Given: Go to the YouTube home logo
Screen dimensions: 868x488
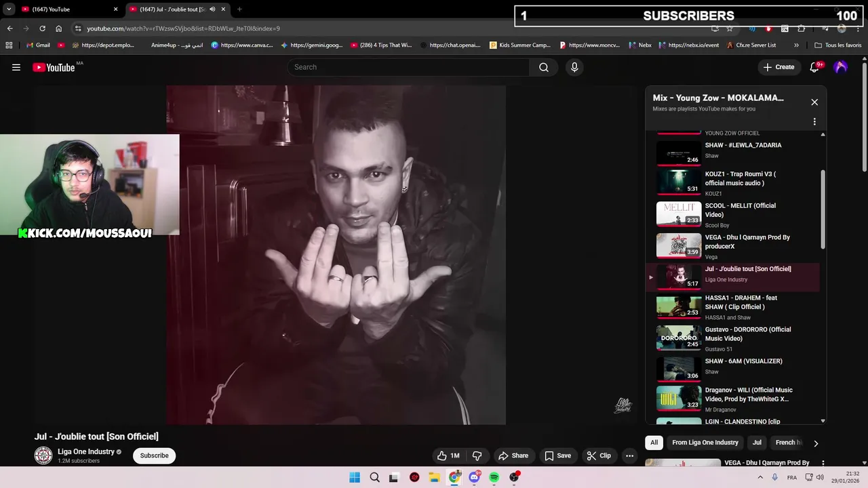Looking at the screenshot, I should 54,67.
